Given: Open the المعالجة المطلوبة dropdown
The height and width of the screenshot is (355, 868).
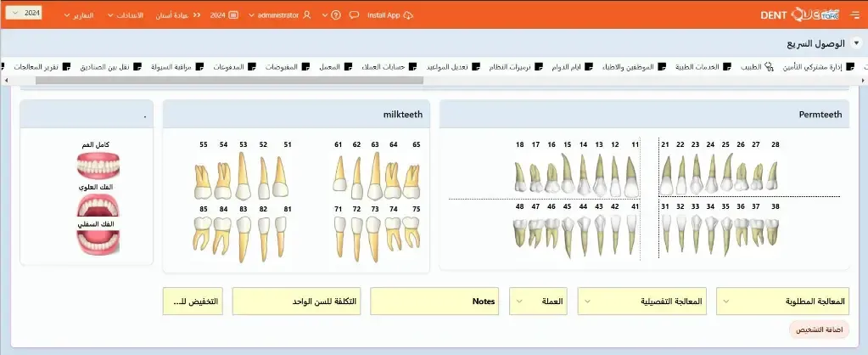Looking at the screenshot, I should click(782, 301).
